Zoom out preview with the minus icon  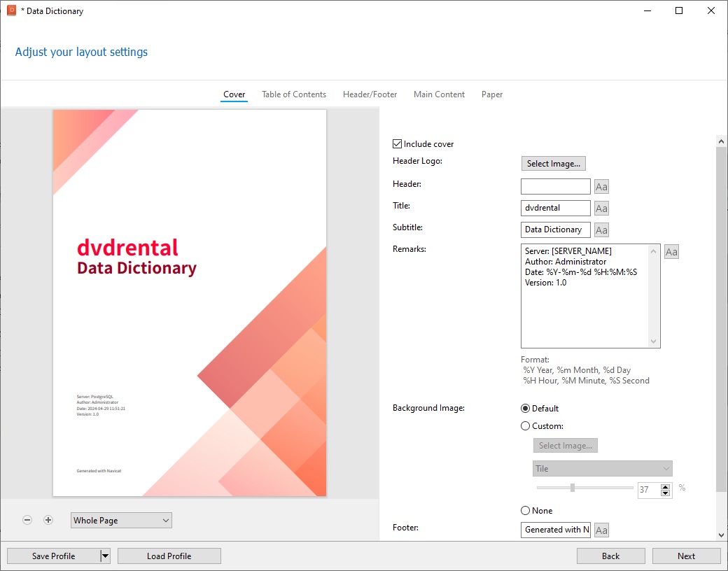click(27, 520)
